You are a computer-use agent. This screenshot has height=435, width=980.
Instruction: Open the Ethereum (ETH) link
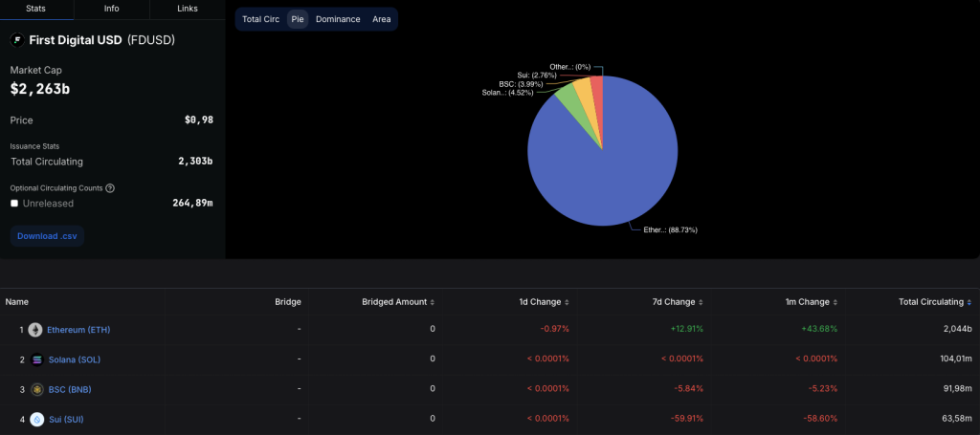point(78,330)
